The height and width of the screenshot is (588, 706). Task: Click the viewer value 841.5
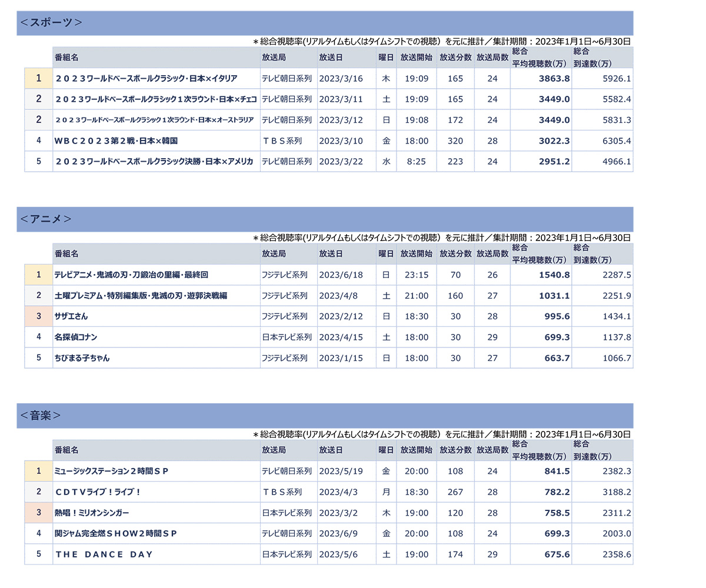point(557,471)
